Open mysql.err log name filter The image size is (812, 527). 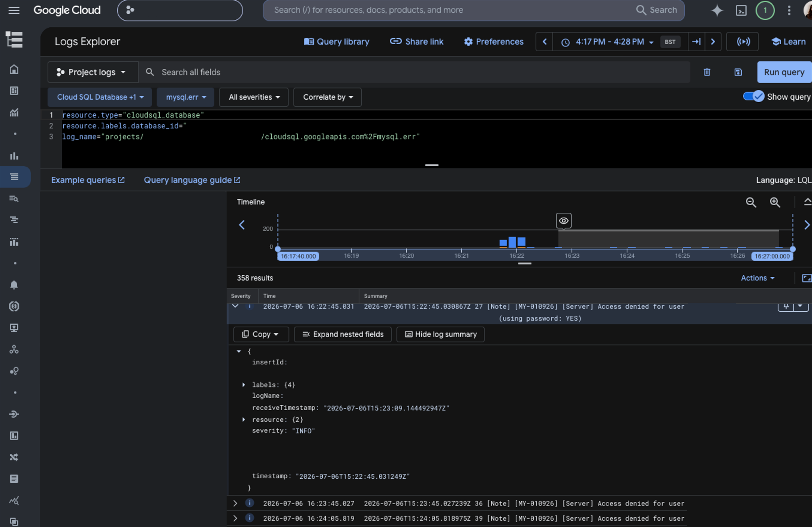tap(185, 97)
